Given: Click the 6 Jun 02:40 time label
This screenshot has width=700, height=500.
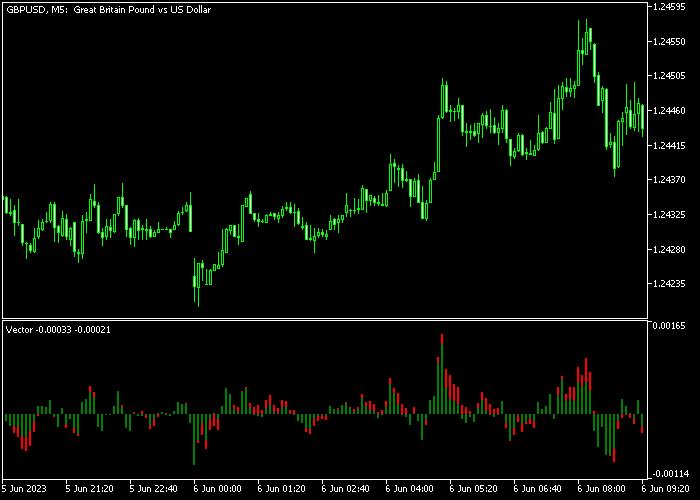Looking at the screenshot, I should tap(346, 489).
